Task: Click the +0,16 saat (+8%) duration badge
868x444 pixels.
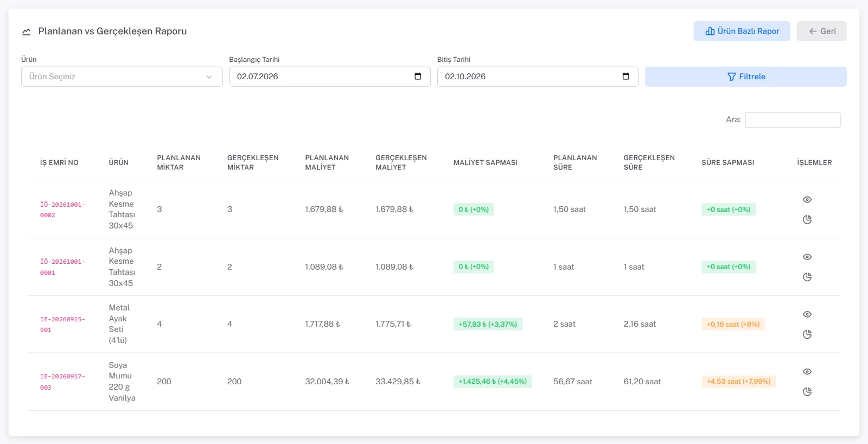Action: point(733,324)
